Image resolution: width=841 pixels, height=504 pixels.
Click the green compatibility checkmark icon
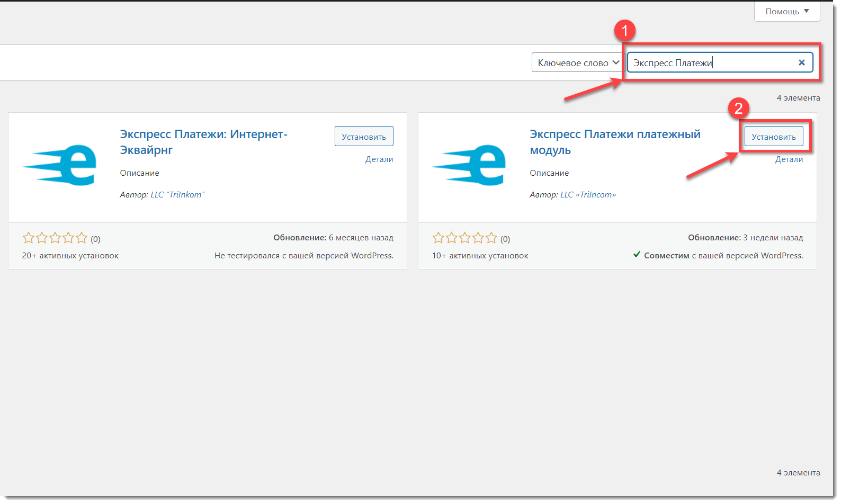click(x=637, y=255)
